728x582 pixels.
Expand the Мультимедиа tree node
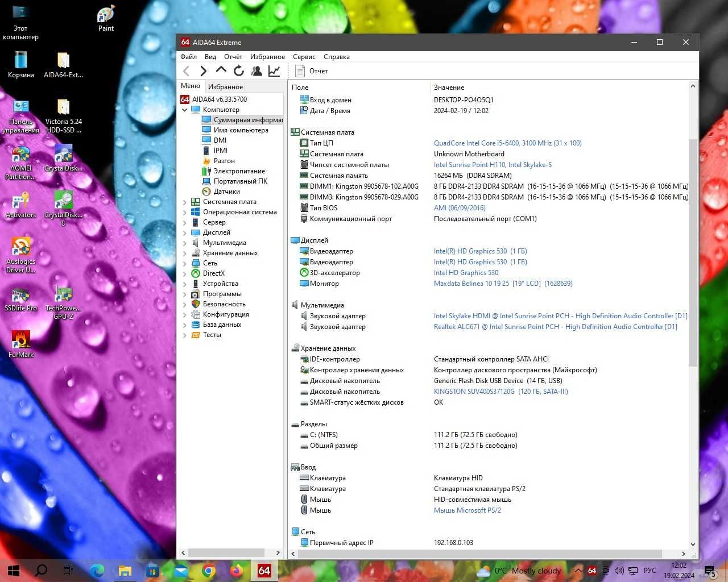tap(184, 243)
